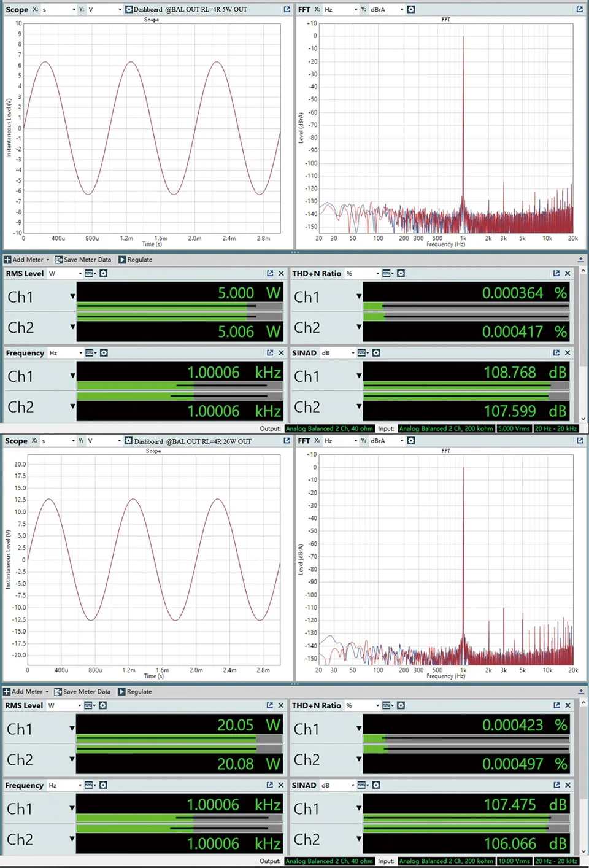Pop out the FFT graph in the 20W dashboard
The image size is (589, 868).
580,441
